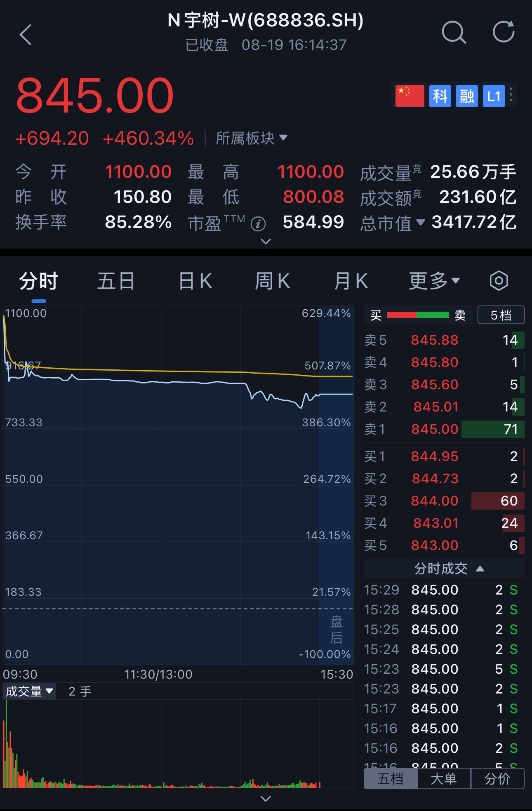Tap the 卖2 845.01 order row
Screen dimensions: 532x811
pyautogui.click(x=444, y=407)
